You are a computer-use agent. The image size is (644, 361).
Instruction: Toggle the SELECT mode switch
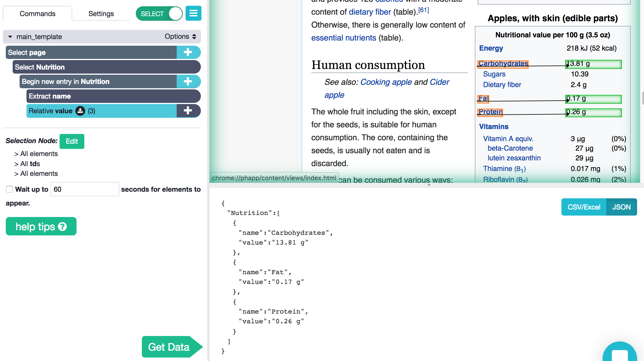pyautogui.click(x=159, y=14)
